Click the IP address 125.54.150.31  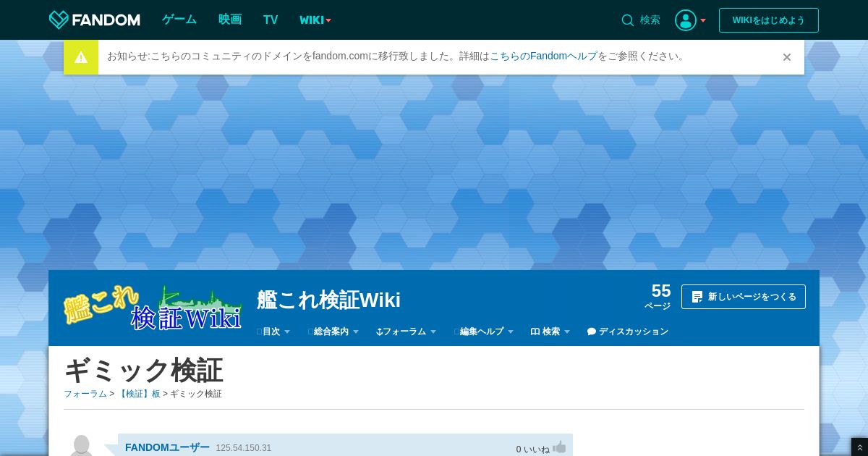tap(244, 448)
